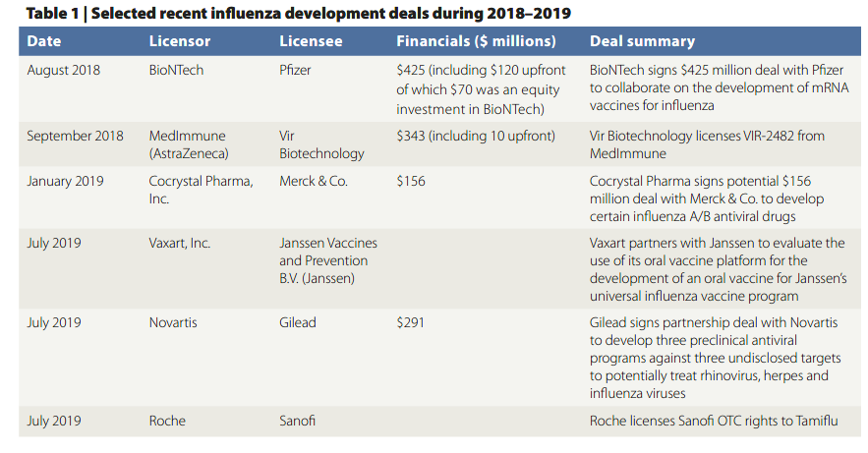Click the 'Vir Biotechnology' licensee cell
Image resolution: width=868 pixels, height=453 pixels.
pyautogui.click(x=321, y=144)
